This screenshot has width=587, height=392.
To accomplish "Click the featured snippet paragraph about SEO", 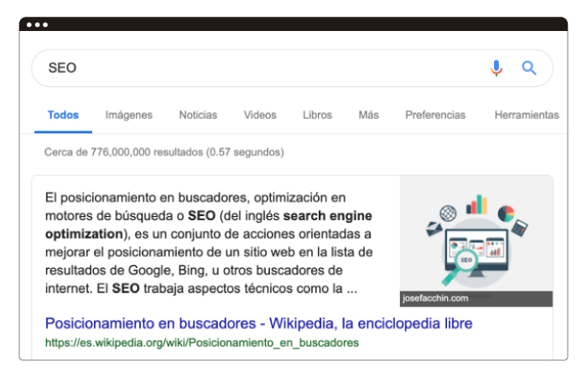I will tap(209, 243).
